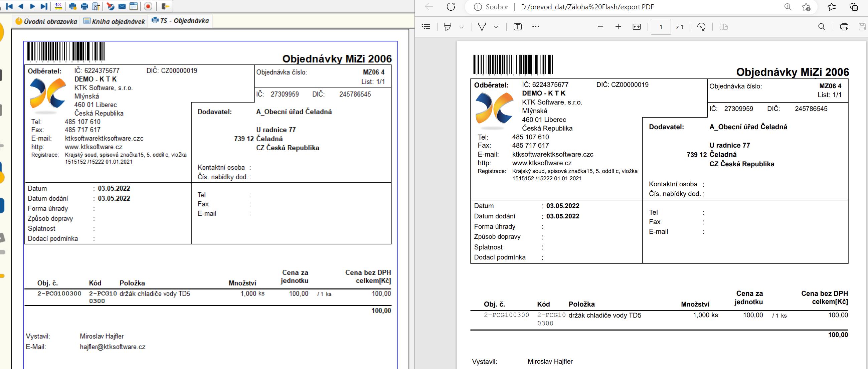Image resolution: width=868 pixels, height=369 pixels.
Task: Switch to Úvodní obrazovka tab
Action: 46,21
